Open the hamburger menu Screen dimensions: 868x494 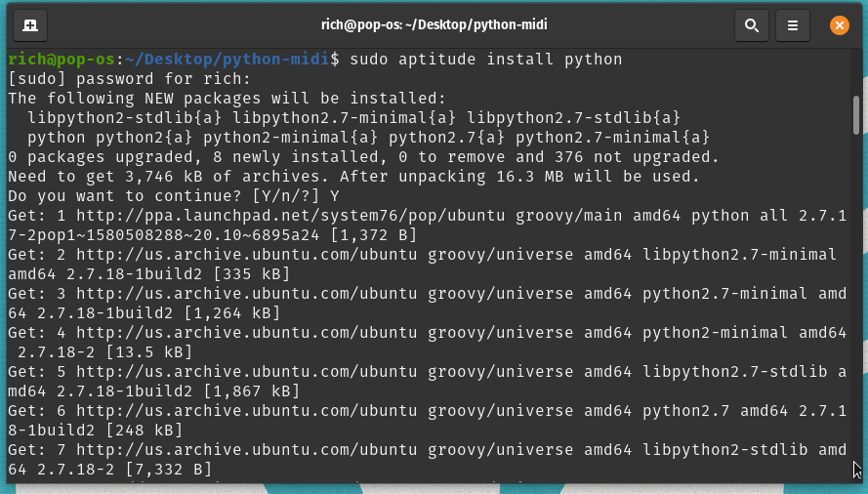click(x=793, y=25)
